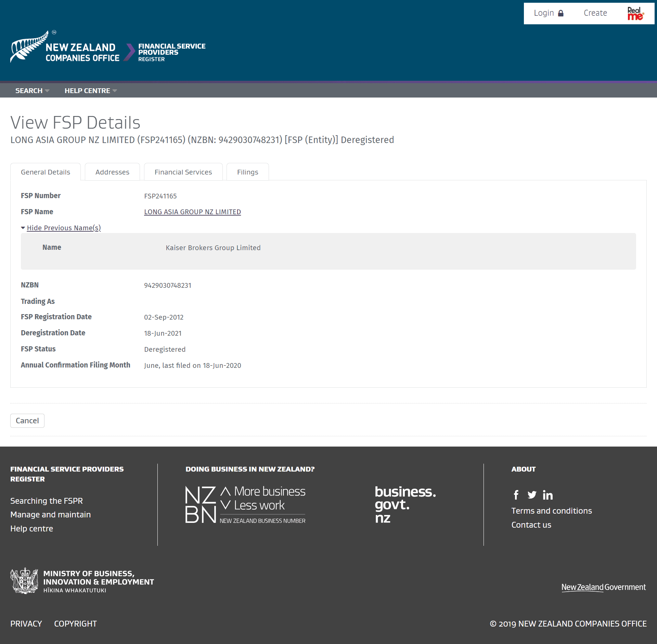Viewport: 657px width, 644px height.
Task: Open Contact us link
Action: tap(531, 525)
